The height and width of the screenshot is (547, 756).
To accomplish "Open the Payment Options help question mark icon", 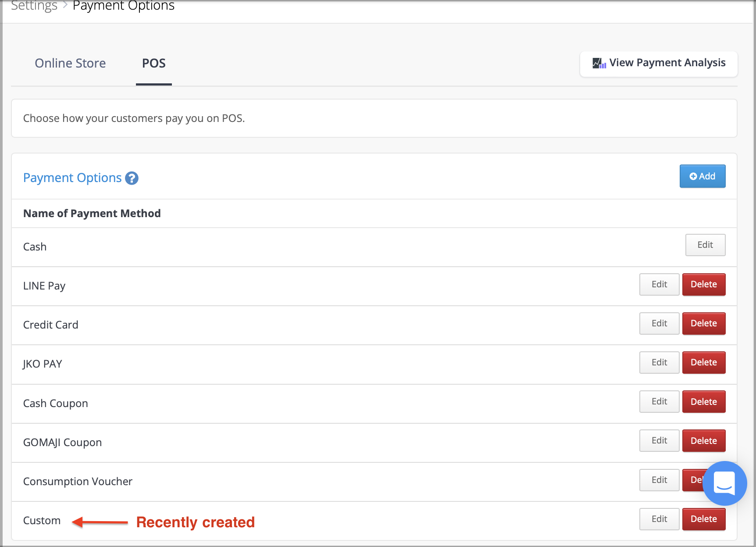I will pyautogui.click(x=131, y=178).
